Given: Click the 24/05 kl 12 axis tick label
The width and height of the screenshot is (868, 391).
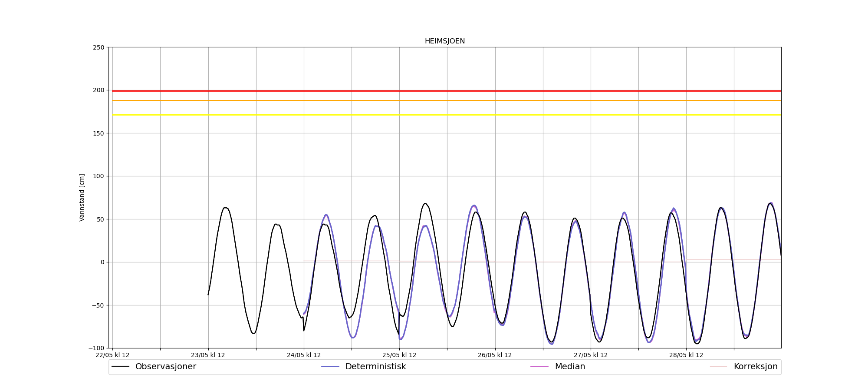Looking at the screenshot, I should 304,355.
